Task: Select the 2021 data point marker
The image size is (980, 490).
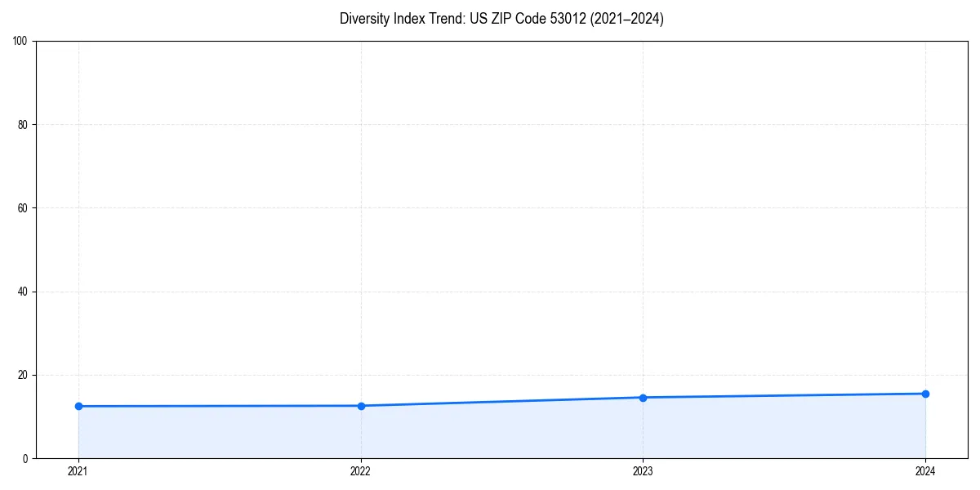Action: pos(78,405)
